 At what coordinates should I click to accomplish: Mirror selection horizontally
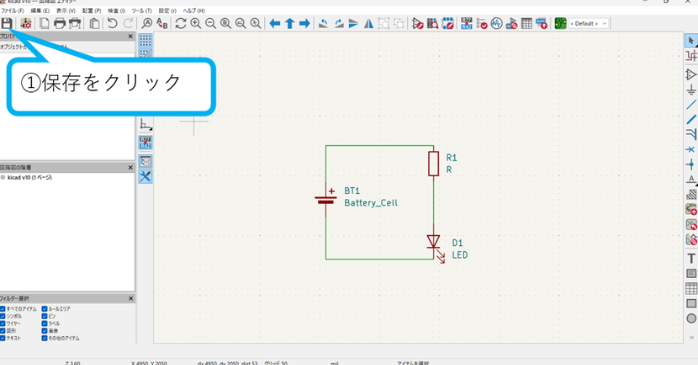(369, 23)
